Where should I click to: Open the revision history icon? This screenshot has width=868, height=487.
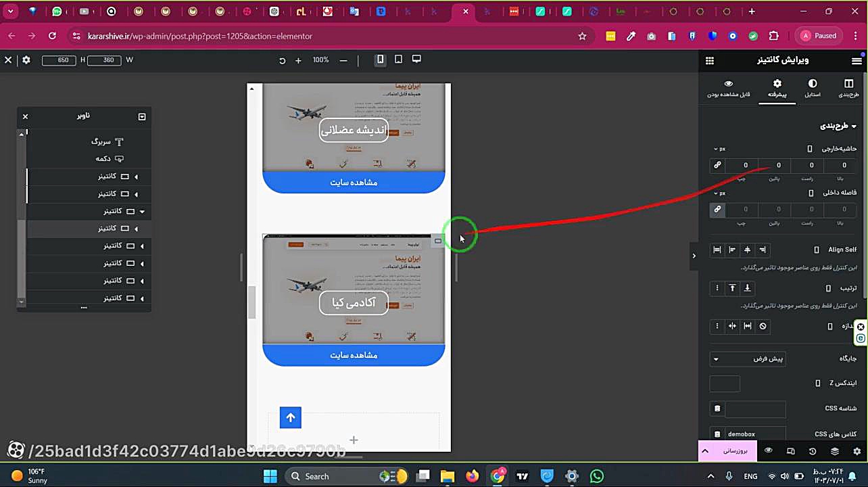pos(813,451)
